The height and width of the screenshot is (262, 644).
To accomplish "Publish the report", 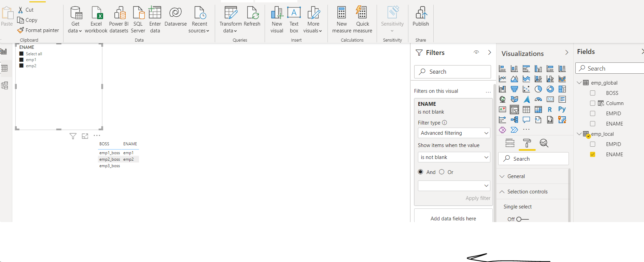I will (x=421, y=16).
